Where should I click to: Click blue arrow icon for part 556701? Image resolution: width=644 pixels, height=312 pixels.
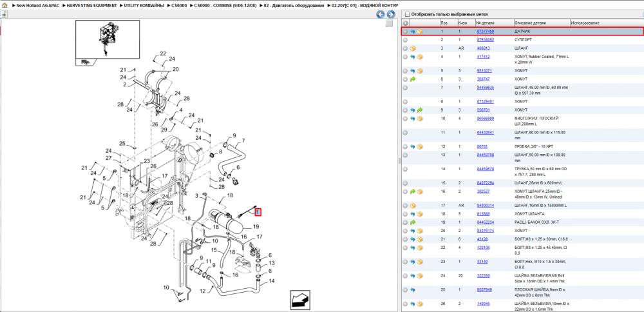click(x=412, y=110)
